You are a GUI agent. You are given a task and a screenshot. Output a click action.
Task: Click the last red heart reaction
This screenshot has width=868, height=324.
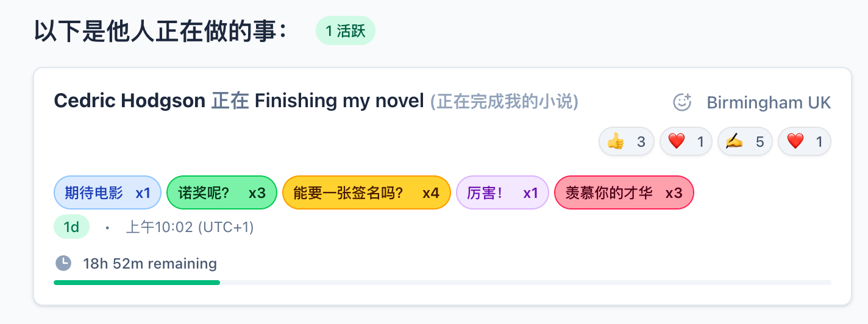[x=805, y=142]
